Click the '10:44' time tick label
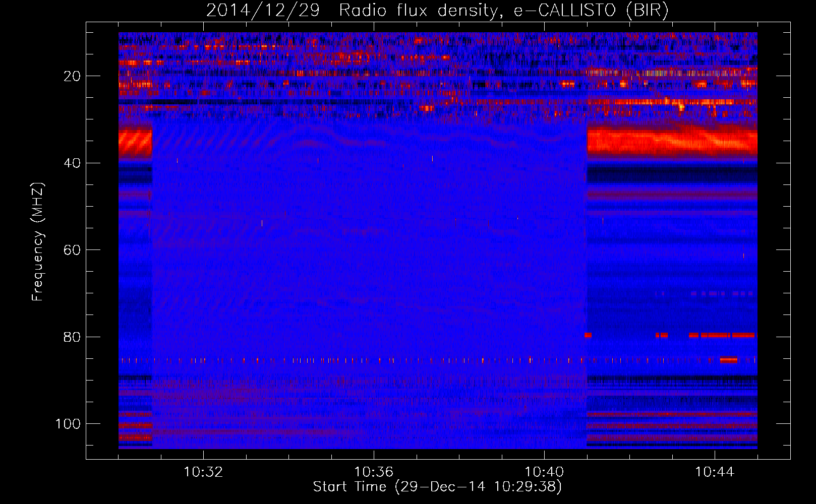This screenshot has height=504, width=816. (x=715, y=472)
